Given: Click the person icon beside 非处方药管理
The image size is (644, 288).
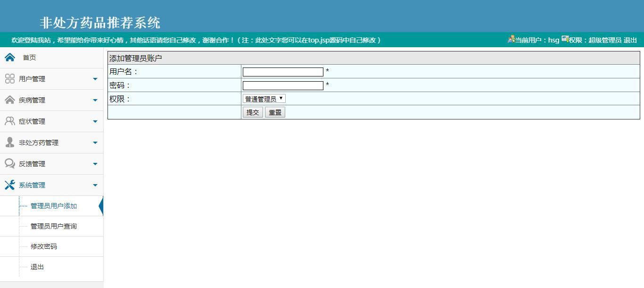Looking at the screenshot, I should (x=10, y=143).
